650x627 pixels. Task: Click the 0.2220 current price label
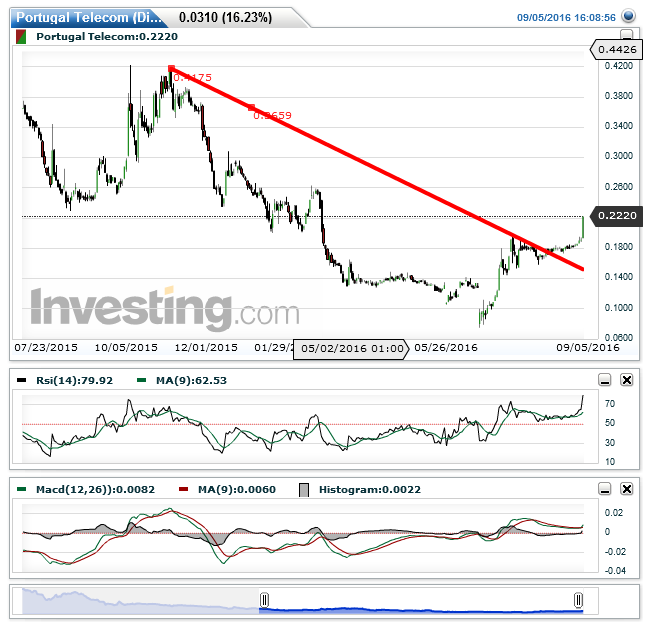(616, 215)
